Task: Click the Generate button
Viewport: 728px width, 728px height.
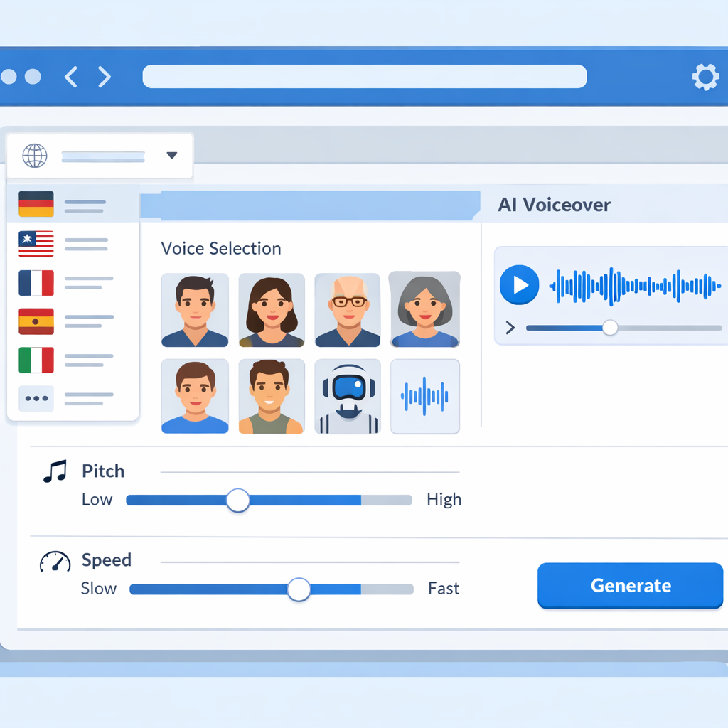Action: pyautogui.click(x=630, y=585)
